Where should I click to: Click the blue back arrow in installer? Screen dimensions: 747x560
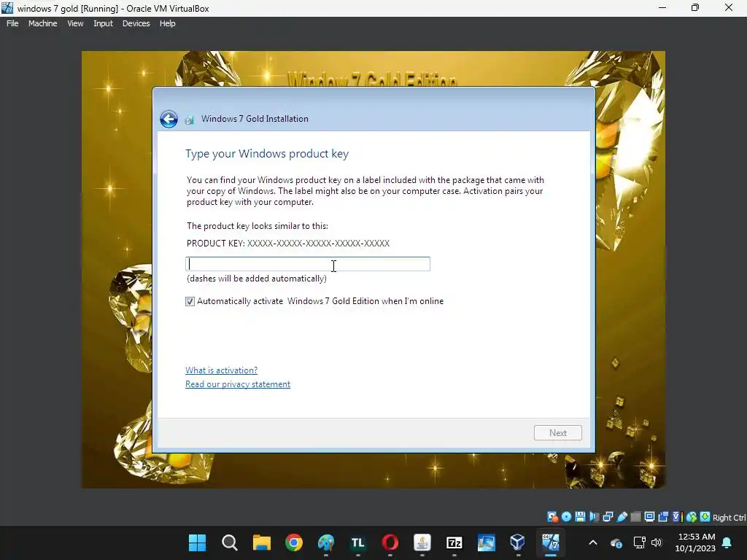click(x=169, y=119)
